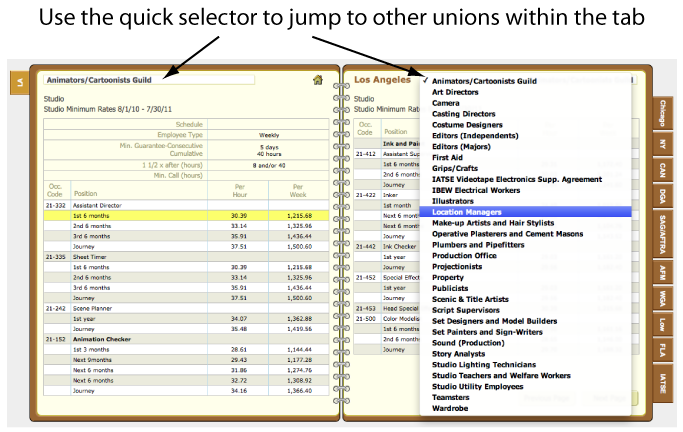Select Studio Utility Employees
The width and height of the screenshot is (683, 432).
477,386
